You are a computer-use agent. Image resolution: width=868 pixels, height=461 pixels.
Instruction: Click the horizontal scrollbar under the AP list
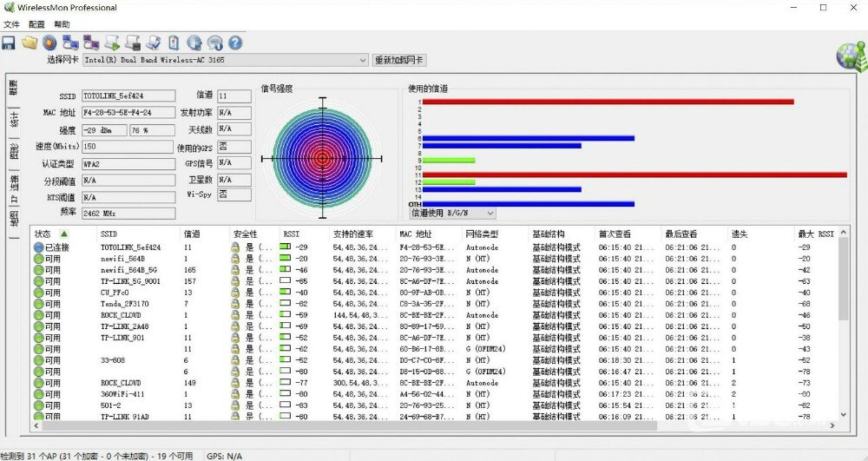[x=350, y=425]
